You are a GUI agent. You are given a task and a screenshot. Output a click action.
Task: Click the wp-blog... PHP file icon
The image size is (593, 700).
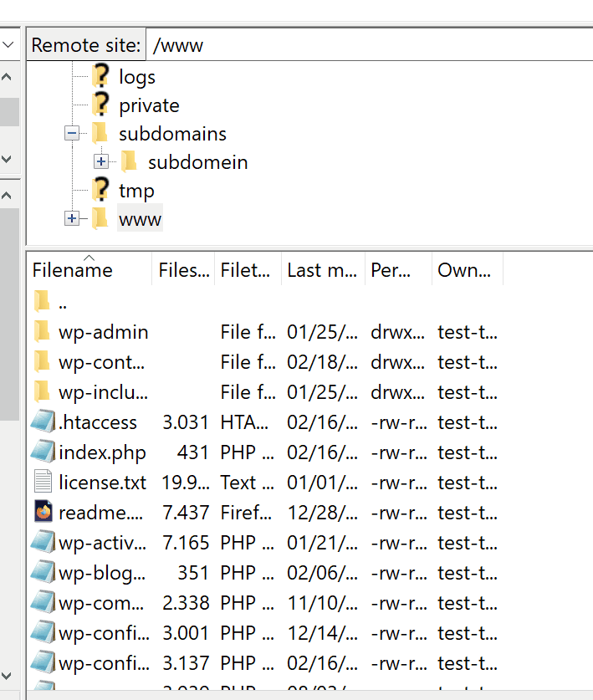43,572
